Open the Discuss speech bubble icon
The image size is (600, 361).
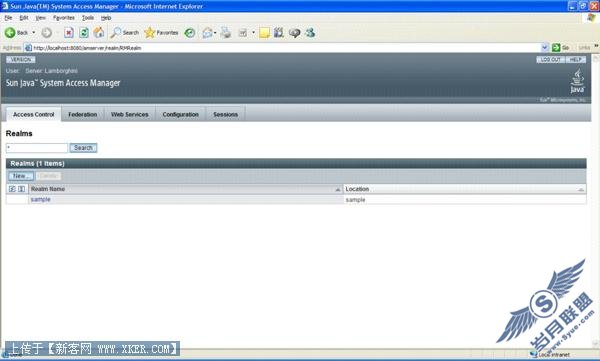(294, 33)
